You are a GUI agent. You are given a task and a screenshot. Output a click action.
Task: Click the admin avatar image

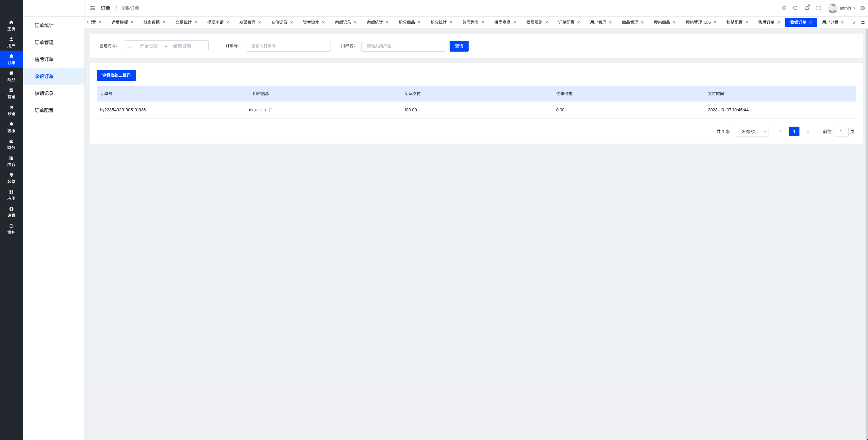832,8
